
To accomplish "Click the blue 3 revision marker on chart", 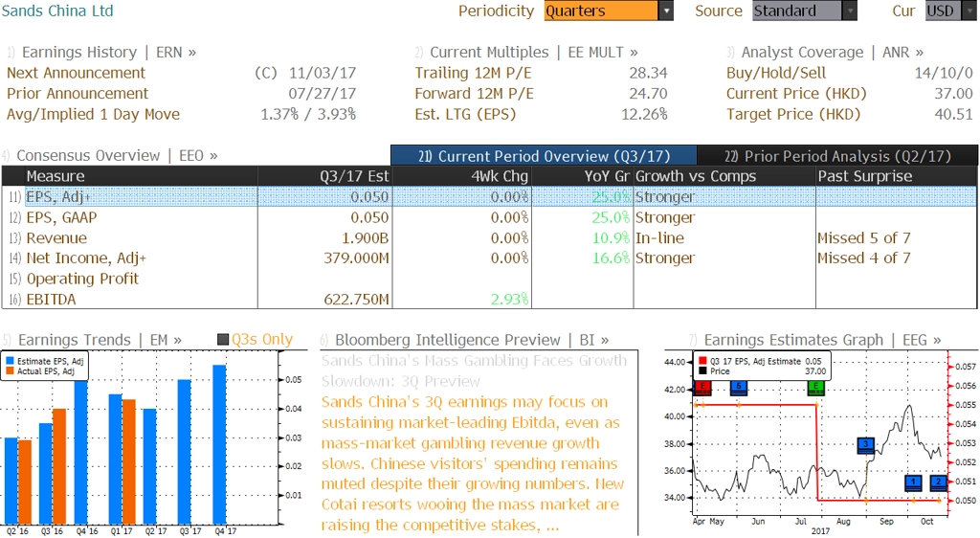I will click(x=865, y=445).
